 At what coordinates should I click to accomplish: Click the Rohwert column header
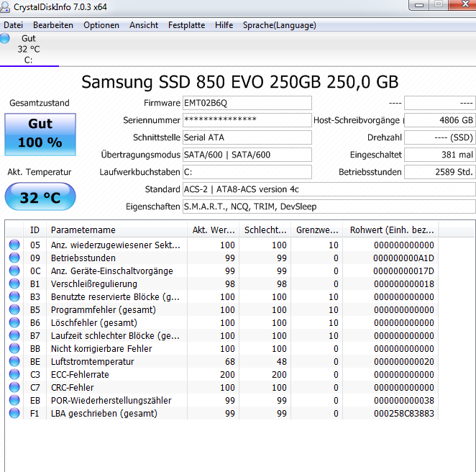(x=390, y=230)
